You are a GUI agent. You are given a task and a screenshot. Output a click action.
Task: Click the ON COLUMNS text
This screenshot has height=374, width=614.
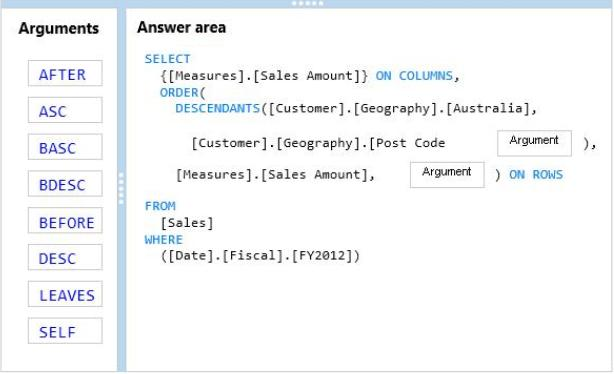click(414, 76)
